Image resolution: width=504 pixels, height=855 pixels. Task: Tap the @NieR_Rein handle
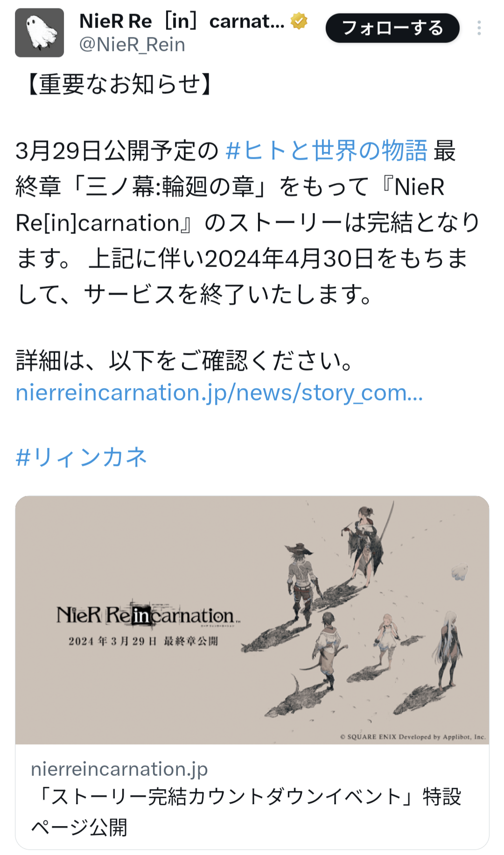132,45
